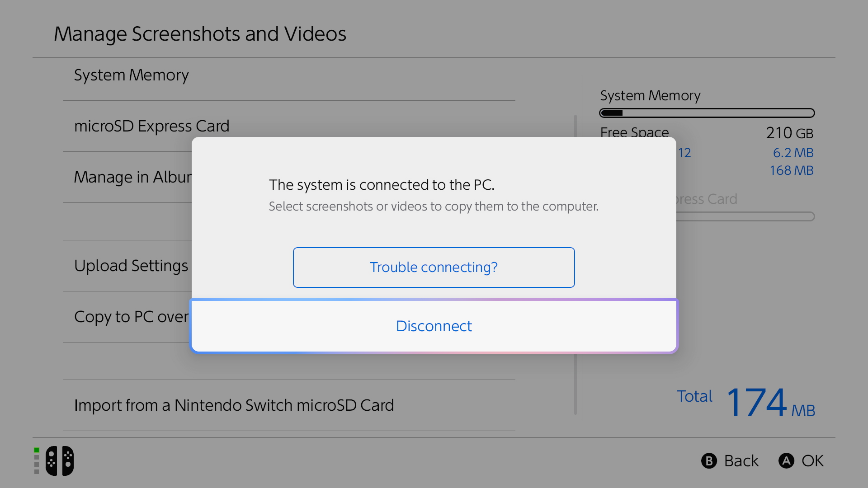Click the Joy-Con controller icon
868x488 pixels.
[59, 460]
